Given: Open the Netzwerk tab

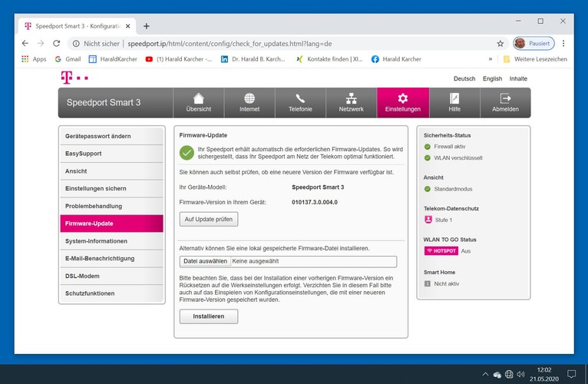Looking at the screenshot, I should (351, 103).
